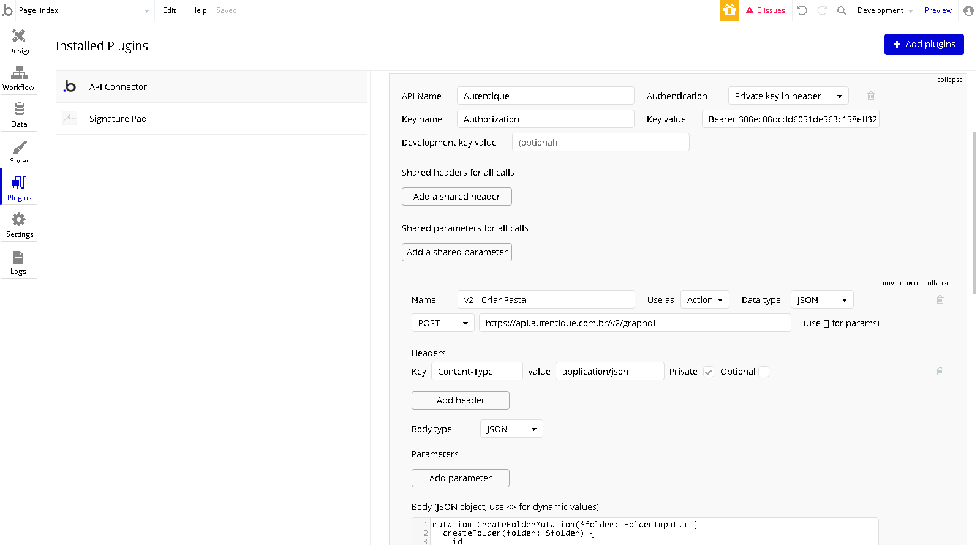Open the Body type JSON dropdown

(x=511, y=429)
